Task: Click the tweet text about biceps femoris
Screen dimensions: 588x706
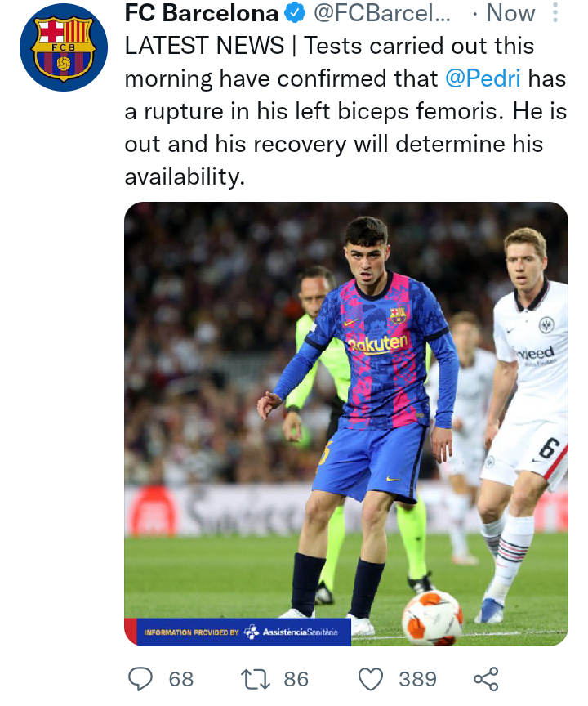Action: (x=345, y=111)
